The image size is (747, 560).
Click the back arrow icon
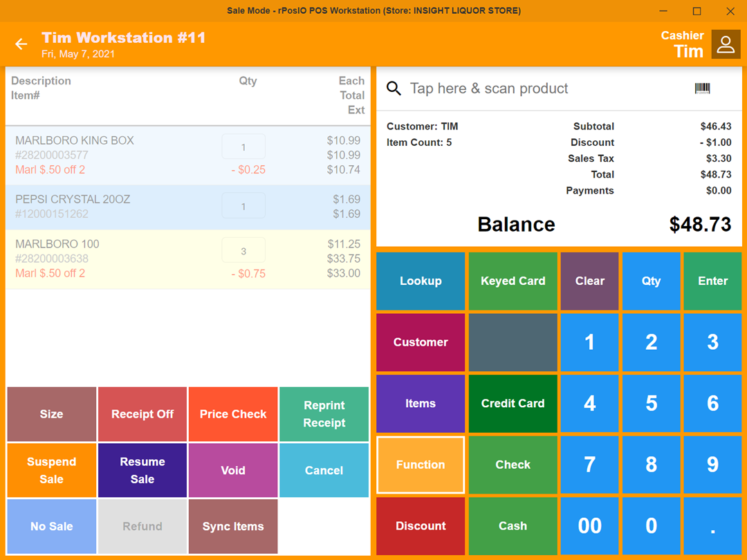point(21,44)
